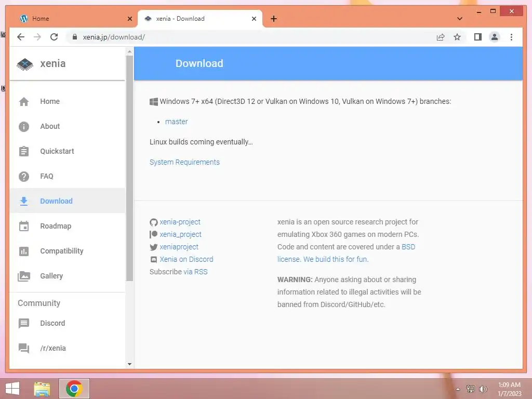Reload the xenia download page
Screen dimensions: 532x399
pos(54,37)
